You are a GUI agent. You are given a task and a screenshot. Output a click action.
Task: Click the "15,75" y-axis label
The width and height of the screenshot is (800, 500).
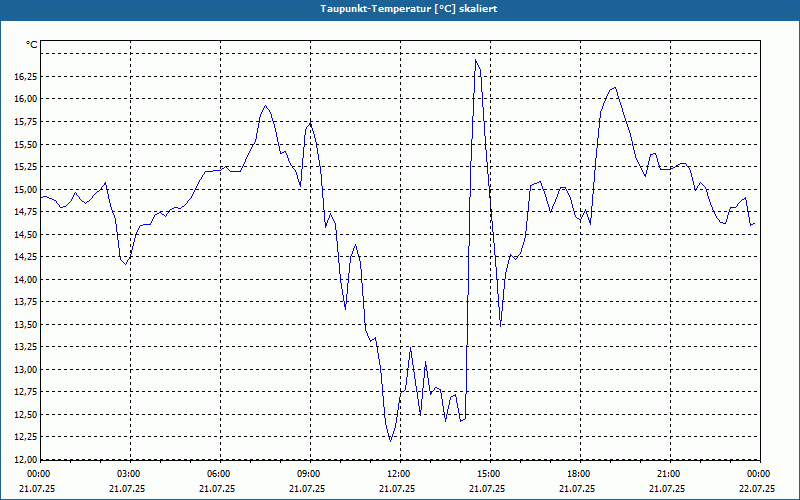click(25, 122)
